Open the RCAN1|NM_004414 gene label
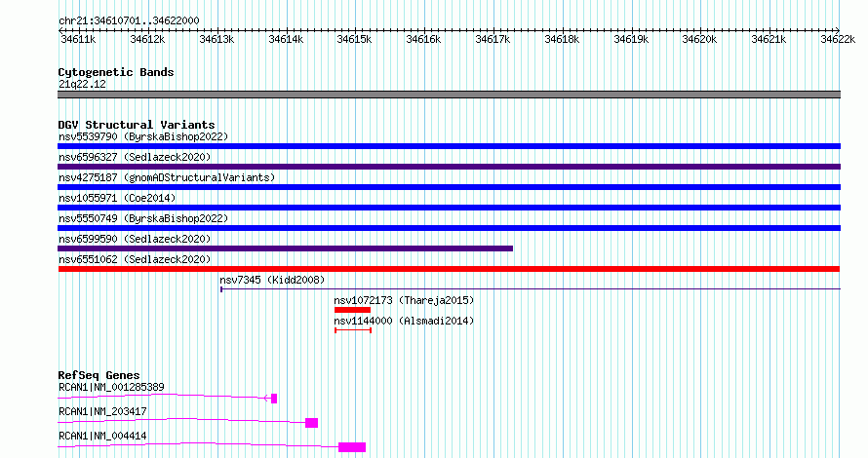This screenshot has height=458, width=868. coord(102,436)
